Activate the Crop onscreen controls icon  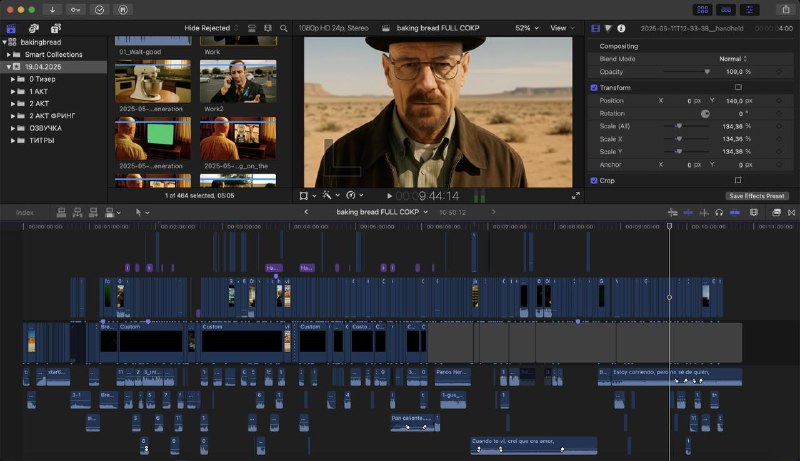(x=738, y=181)
